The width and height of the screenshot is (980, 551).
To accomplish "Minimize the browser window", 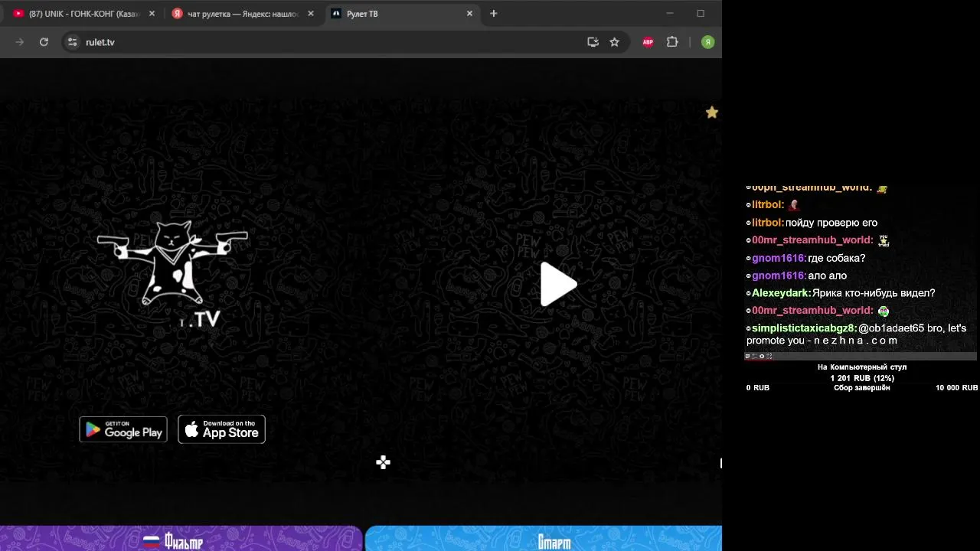I will point(670,13).
